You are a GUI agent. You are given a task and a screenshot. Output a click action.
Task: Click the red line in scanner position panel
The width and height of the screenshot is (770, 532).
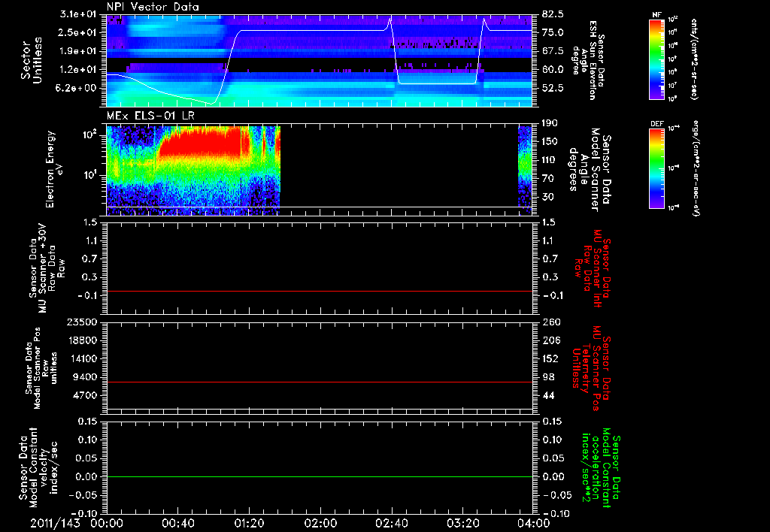[x=320, y=382]
